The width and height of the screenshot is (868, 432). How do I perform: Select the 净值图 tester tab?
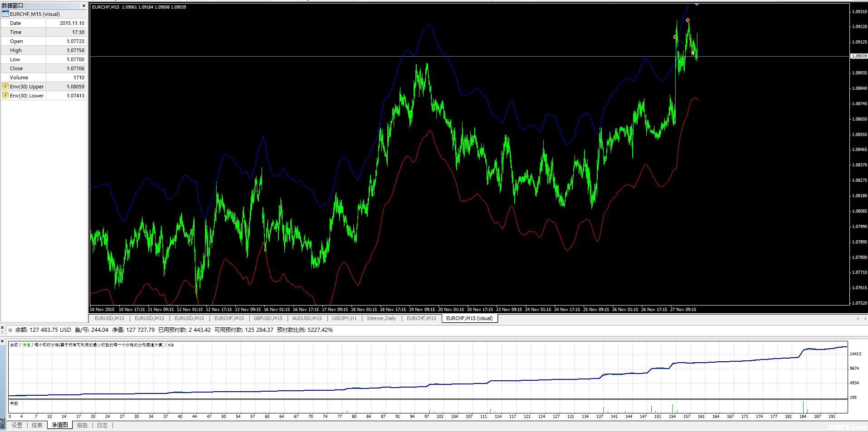coord(60,425)
